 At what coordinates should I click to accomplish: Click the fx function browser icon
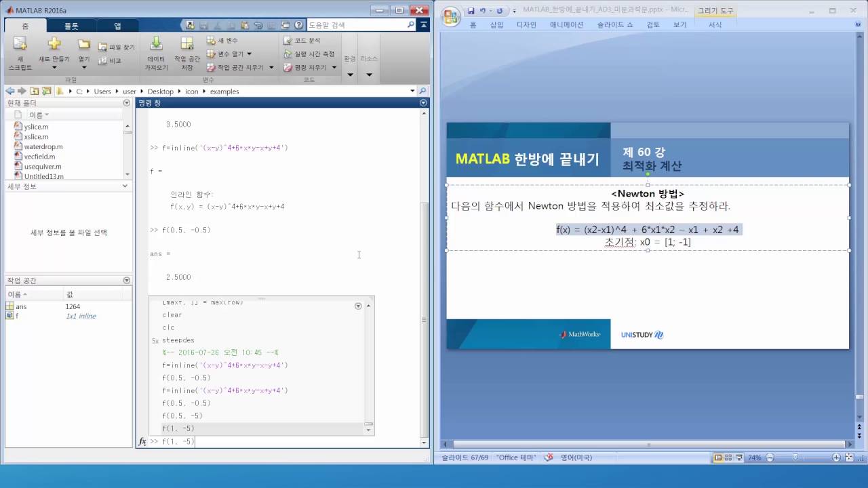pyautogui.click(x=142, y=441)
